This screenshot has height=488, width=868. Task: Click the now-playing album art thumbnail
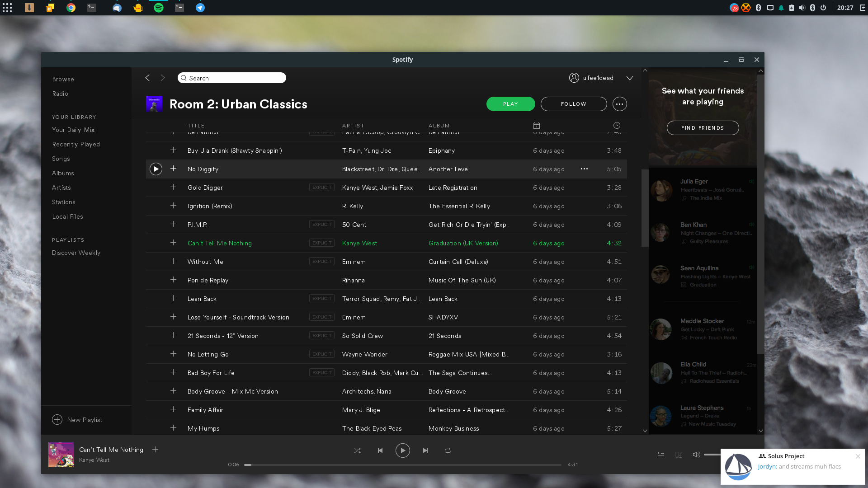[x=61, y=455]
